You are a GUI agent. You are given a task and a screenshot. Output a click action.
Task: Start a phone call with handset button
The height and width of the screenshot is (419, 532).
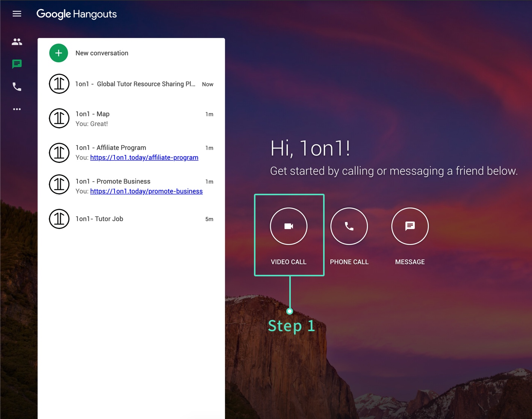pos(349,226)
